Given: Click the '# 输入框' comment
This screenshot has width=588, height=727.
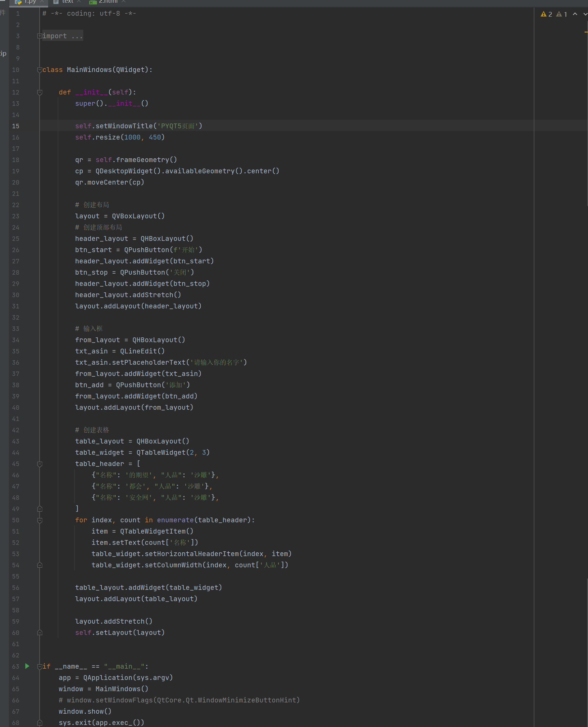Looking at the screenshot, I should (89, 329).
